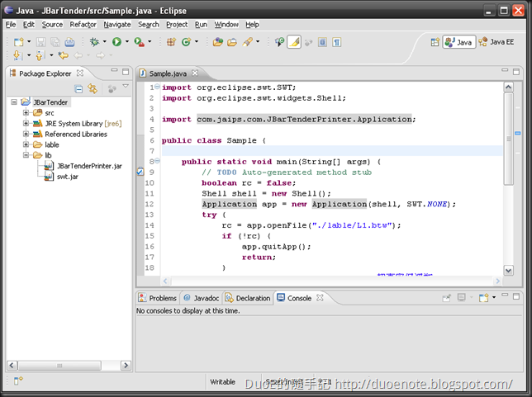Switch to the Problems tab
Image resolution: width=532 pixels, height=397 pixels.
pos(158,298)
